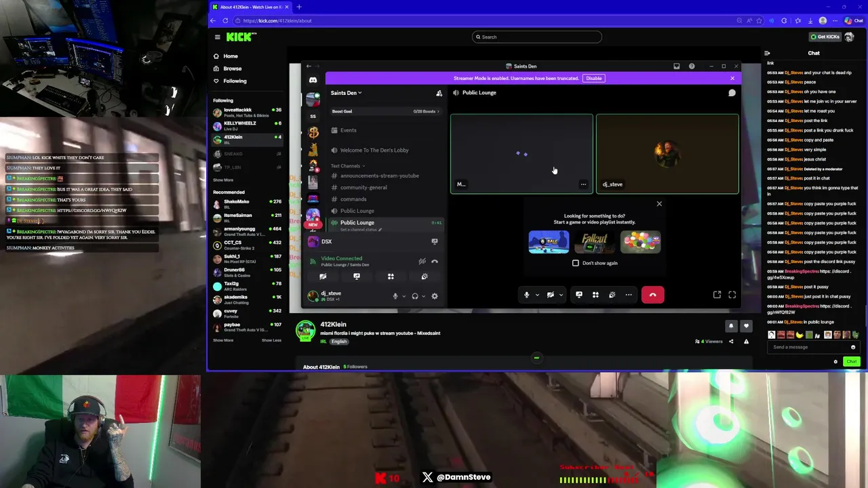
Task: Expand mic options in call controls
Action: [537, 295]
